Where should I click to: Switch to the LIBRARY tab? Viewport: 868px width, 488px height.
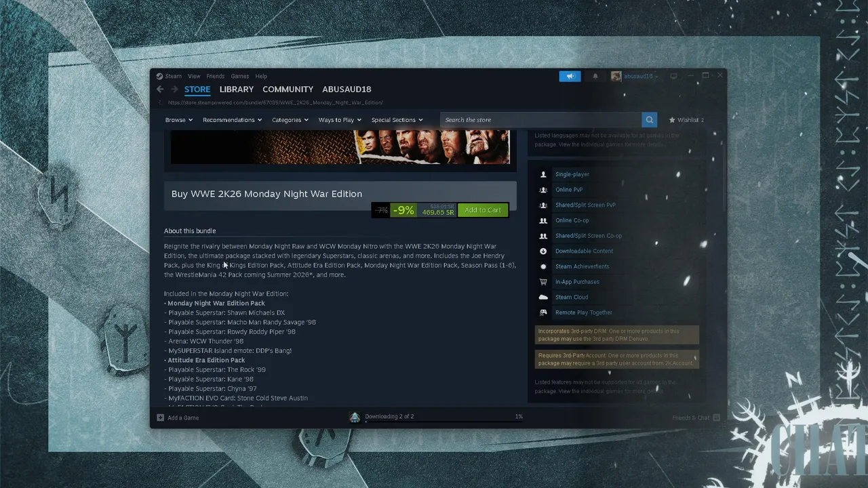tap(237, 89)
